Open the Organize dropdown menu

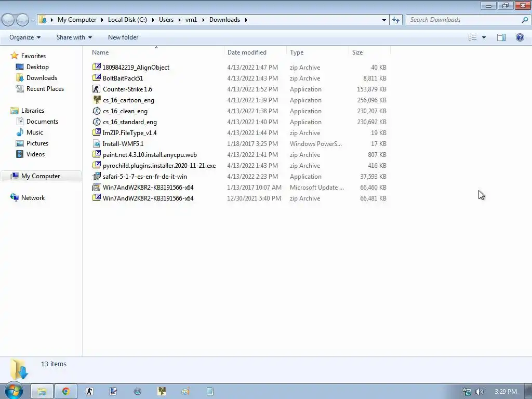25,37
